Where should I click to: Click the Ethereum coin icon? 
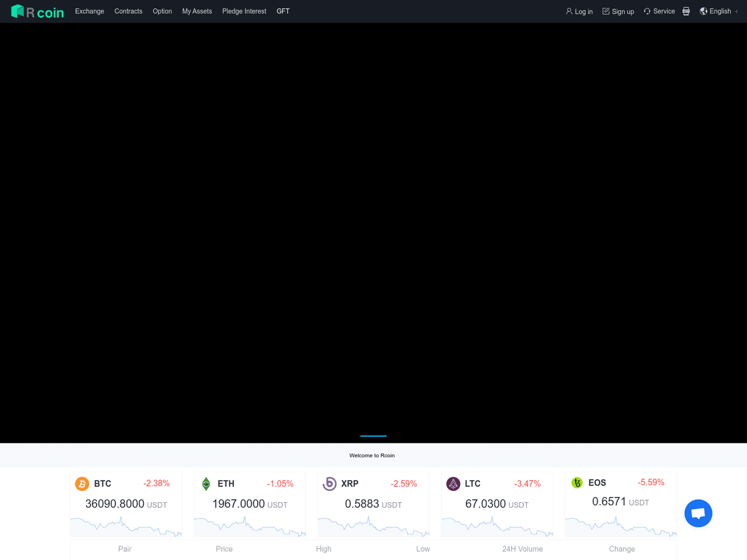point(206,483)
